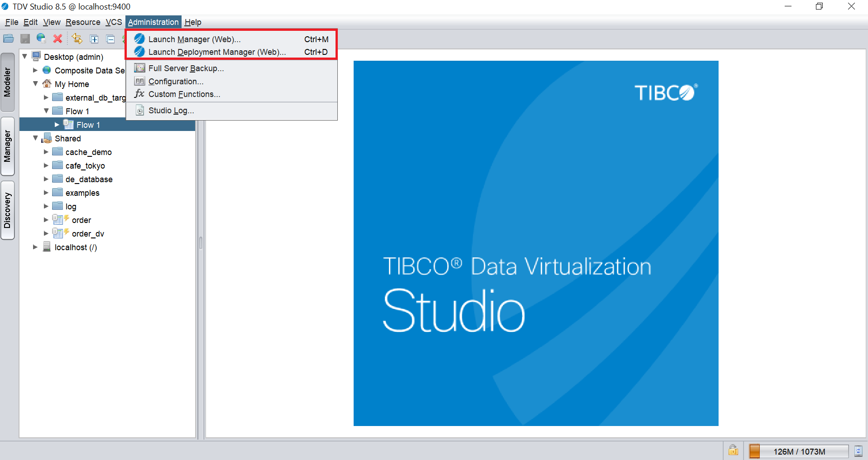Select the order_dv data source
Screen dimensions: 868x460
tap(88, 234)
